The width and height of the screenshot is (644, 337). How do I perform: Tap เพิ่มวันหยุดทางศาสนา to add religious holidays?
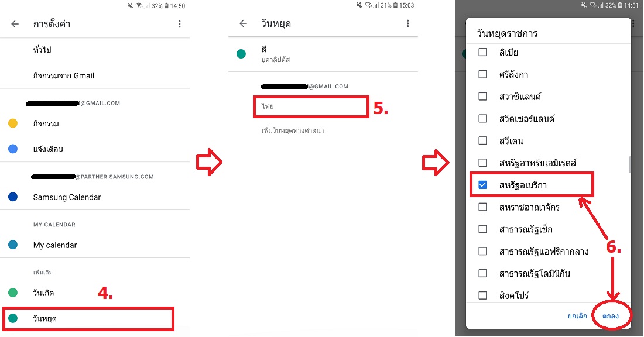click(293, 130)
